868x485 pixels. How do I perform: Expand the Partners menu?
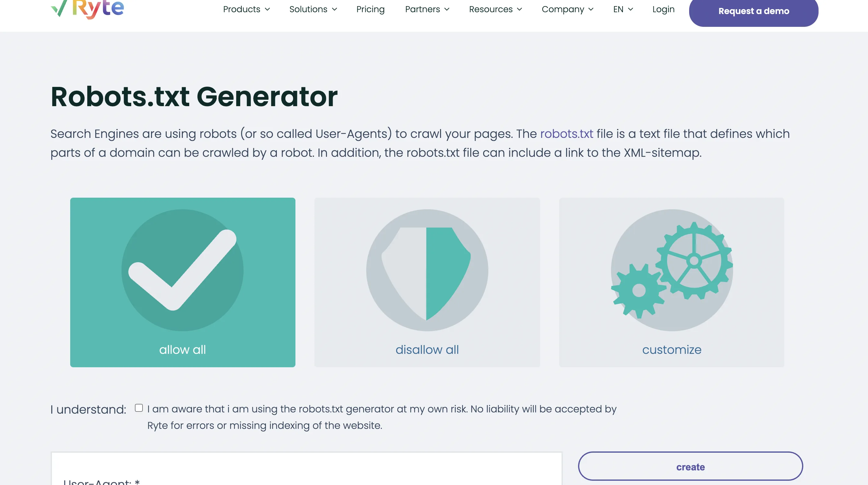coord(427,9)
